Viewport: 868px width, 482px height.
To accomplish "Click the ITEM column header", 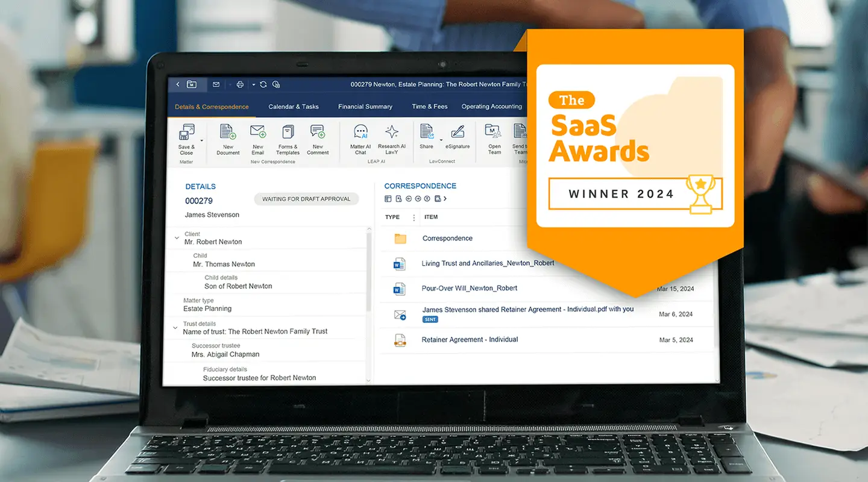I will pyautogui.click(x=431, y=217).
